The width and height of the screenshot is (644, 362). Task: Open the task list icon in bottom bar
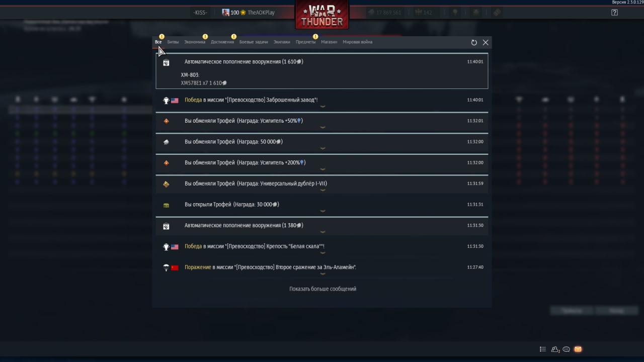[x=543, y=349]
